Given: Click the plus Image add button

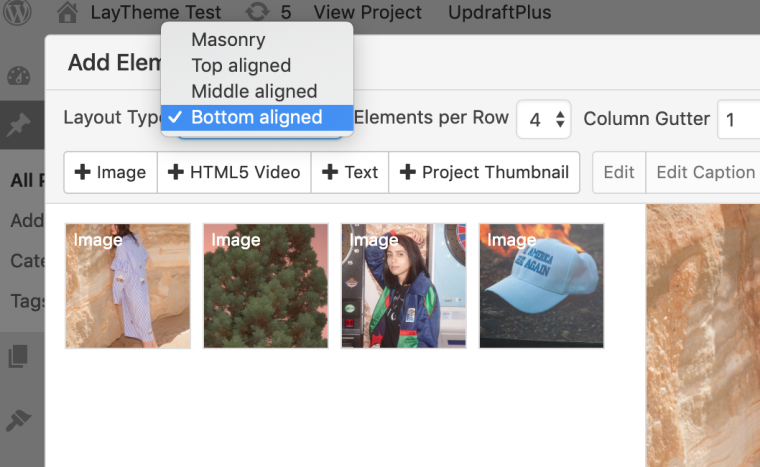Looking at the screenshot, I should click(x=111, y=172).
